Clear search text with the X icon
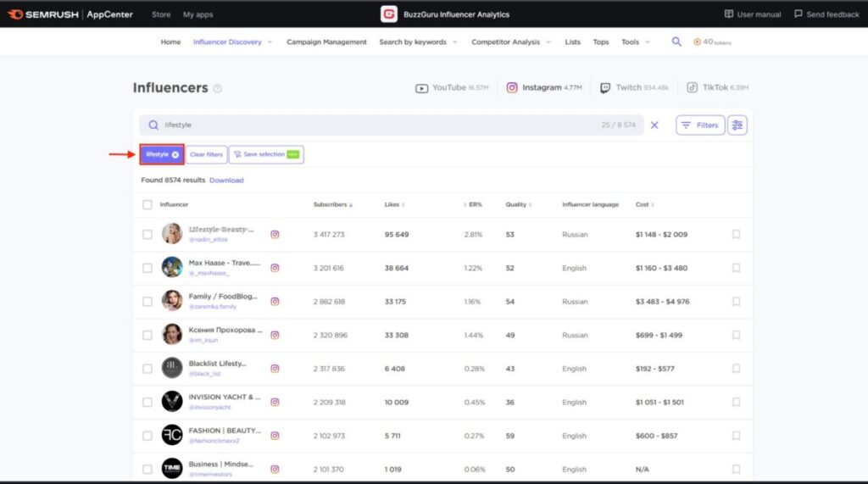Viewport: 868px width, 484px height. [654, 125]
